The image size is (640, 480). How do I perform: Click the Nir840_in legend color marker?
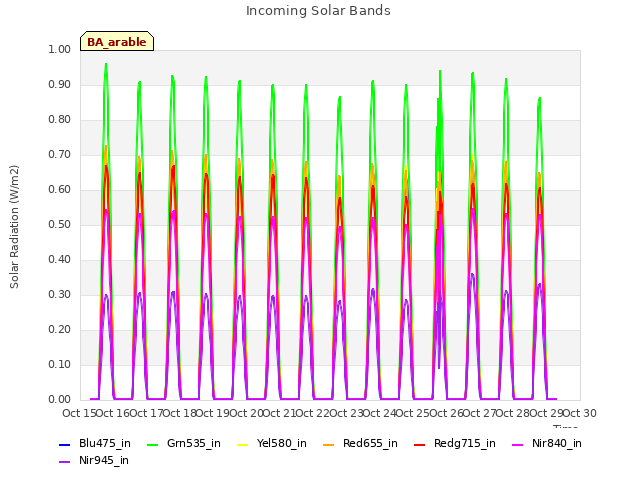click(518, 444)
